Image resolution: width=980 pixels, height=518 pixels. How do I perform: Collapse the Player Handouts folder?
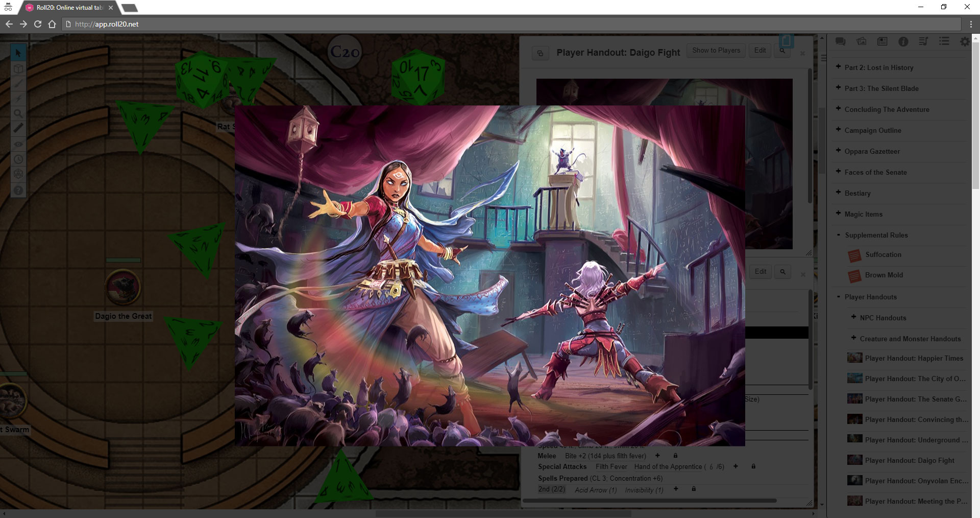838,297
